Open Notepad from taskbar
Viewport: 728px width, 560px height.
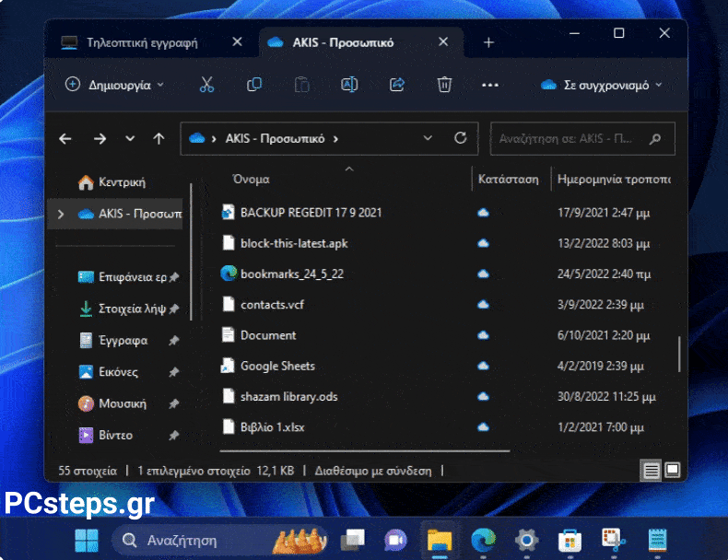click(657, 540)
